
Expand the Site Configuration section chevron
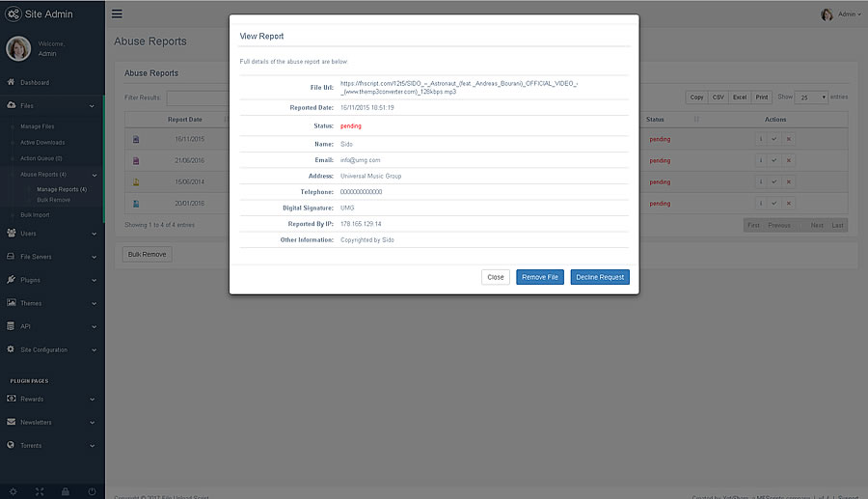point(94,350)
